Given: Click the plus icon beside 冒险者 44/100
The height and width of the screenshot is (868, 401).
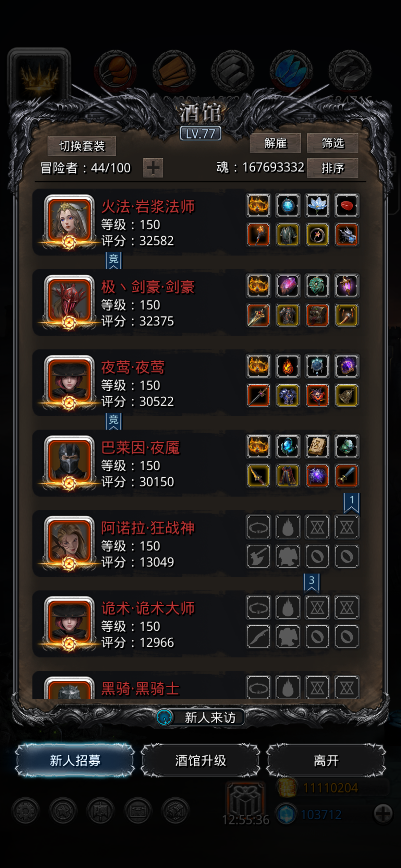Looking at the screenshot, I should click(x=153, y=168).
